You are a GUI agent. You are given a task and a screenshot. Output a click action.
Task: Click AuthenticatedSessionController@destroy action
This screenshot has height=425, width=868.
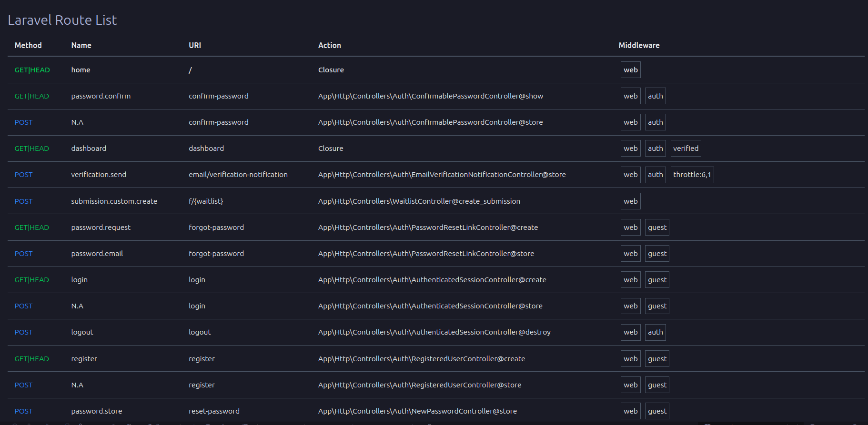(x=434, y=332)
